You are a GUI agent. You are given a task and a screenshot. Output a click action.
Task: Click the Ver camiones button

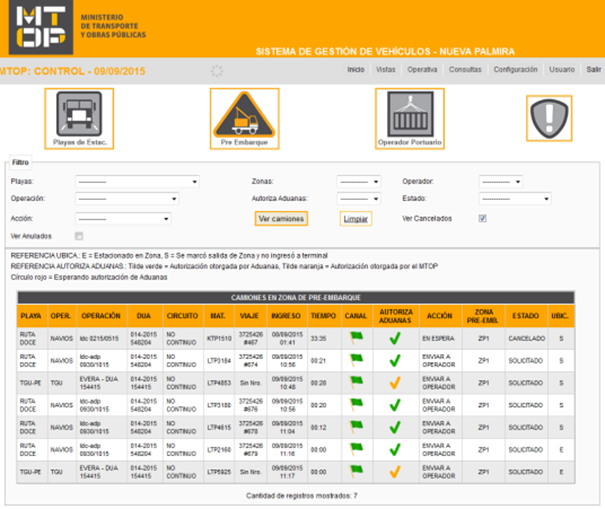(x=281, y=218)
